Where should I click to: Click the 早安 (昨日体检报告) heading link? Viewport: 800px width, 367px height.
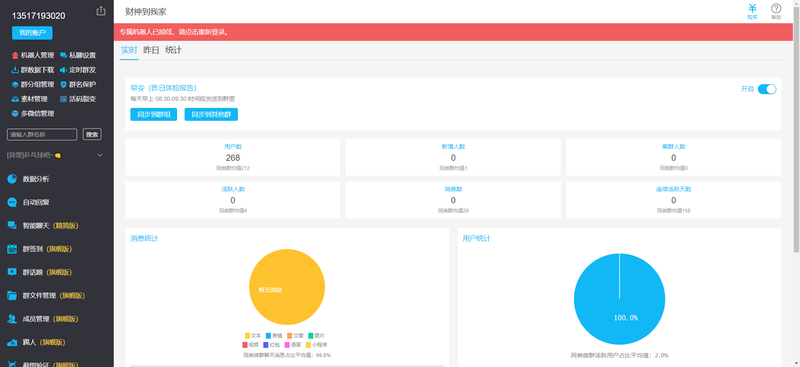tap(163, 88)
